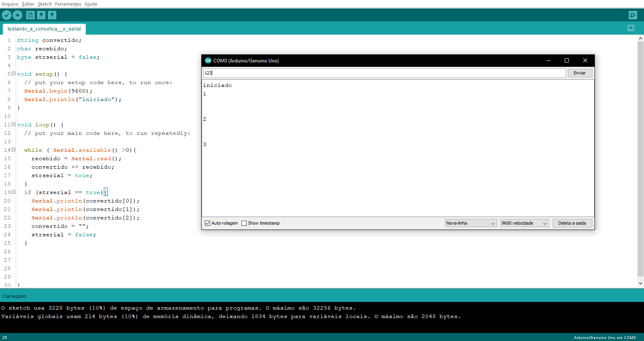Click the output line showing 2

click(204, 119)
